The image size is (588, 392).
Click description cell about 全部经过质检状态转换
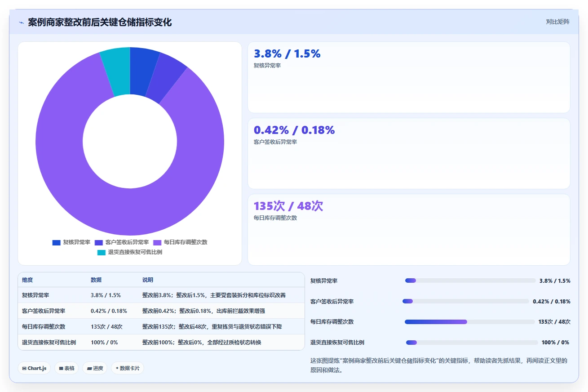202,342
